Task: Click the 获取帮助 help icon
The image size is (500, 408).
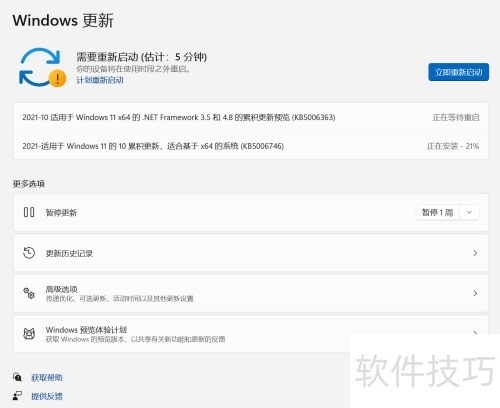Action: click(x=17, y=377)
